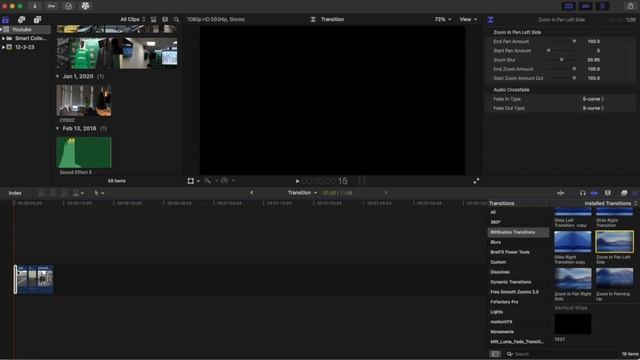Viewport: 640px width, 360px height.
Task: Toggle audio skimming waveform icon
Action: point(561,193)
